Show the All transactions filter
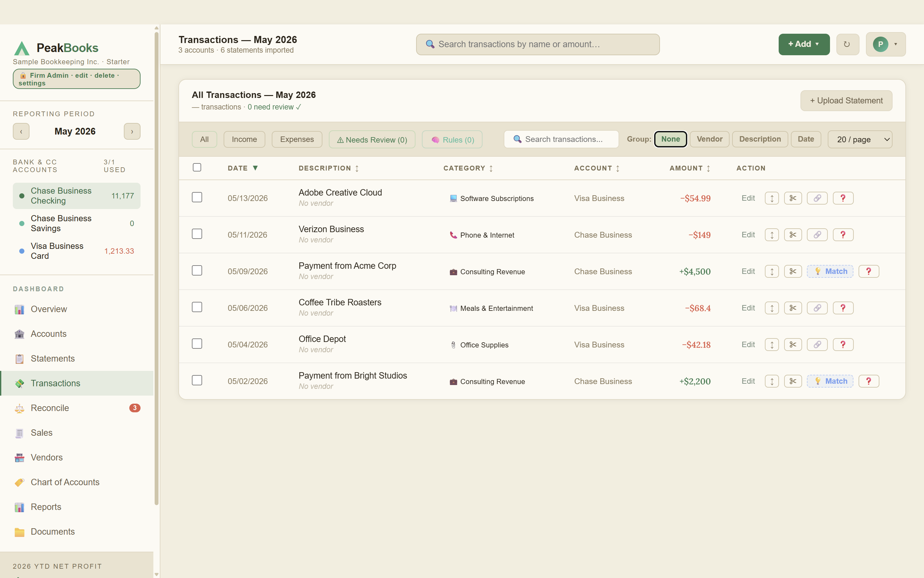The height and width of the screenshot is (578, 924). pyautogui.click(x=204, y=140)
